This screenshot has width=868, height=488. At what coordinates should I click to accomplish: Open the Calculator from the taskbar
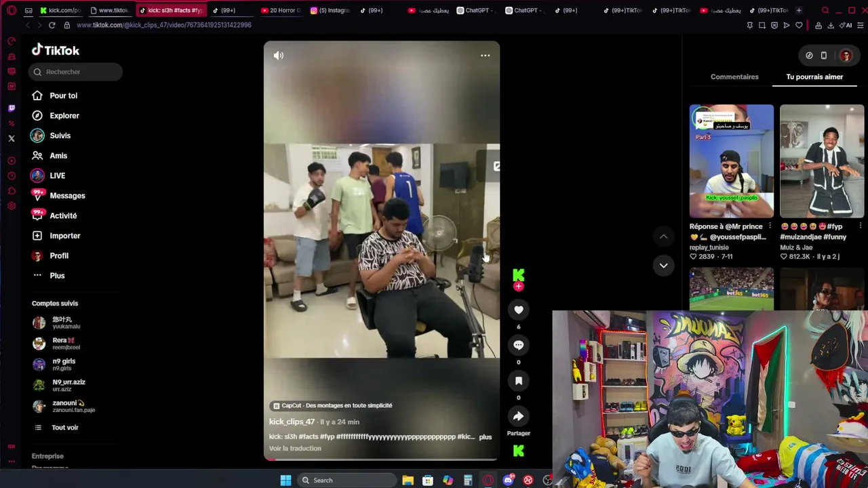468,481
